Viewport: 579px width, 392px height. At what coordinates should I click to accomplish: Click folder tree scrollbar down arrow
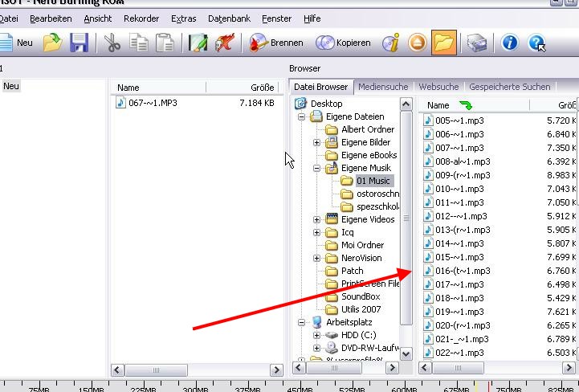pos(406,354)
